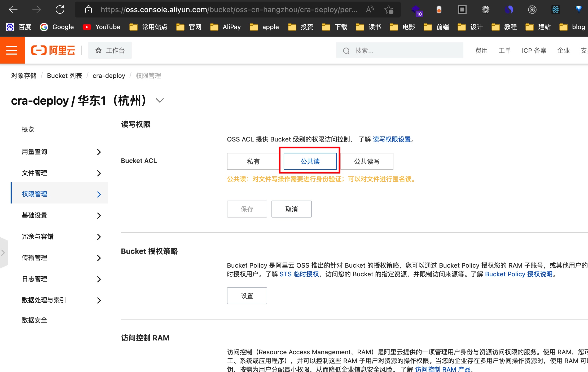Click the concentric circles extension icon
This screenshot has width=588, height=372.
pos(532,10)
